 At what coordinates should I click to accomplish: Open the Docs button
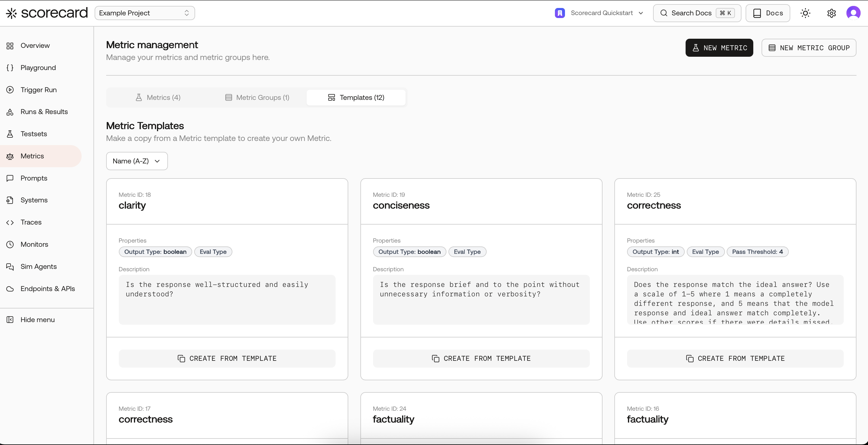coord(767,13)
